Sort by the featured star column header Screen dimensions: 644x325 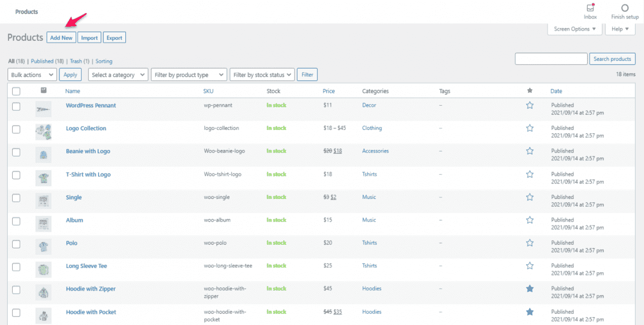click(x=529, y=91)
